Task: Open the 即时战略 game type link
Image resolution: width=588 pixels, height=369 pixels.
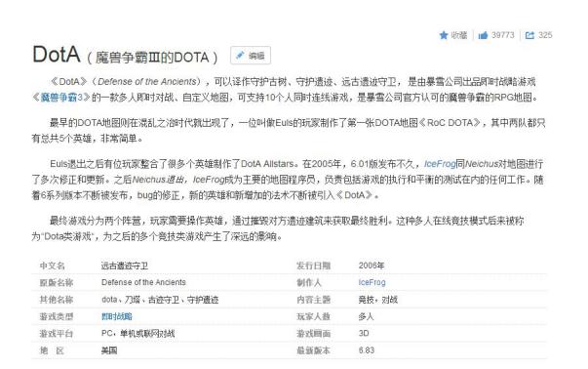Action: point(117,316)
